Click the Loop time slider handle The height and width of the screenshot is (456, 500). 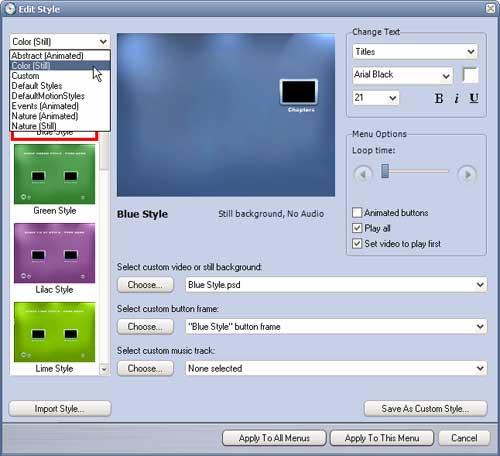(x=385, y=171)
